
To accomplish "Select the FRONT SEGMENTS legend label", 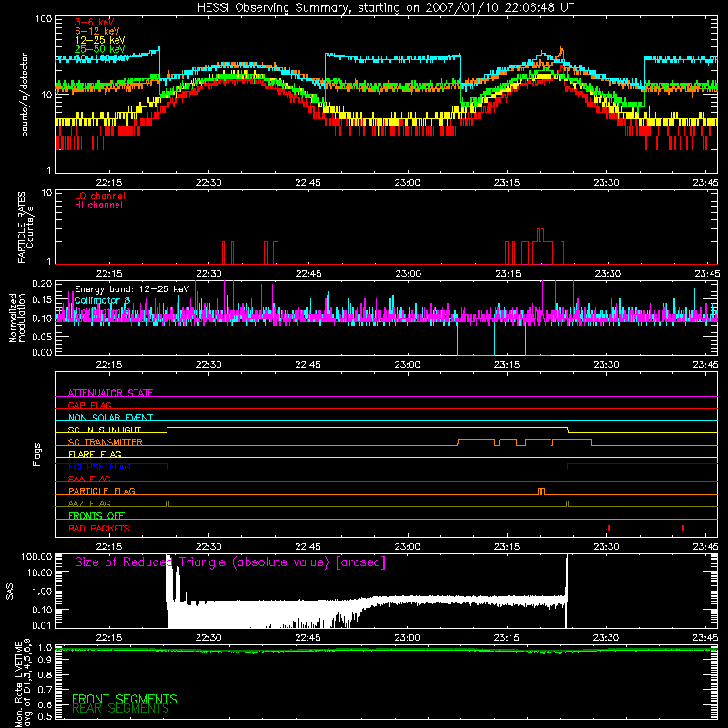I will 125,699.
